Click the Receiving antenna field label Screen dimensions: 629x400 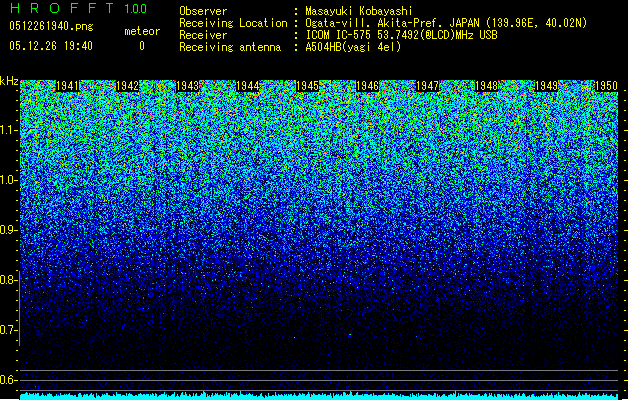coord(230,47)
